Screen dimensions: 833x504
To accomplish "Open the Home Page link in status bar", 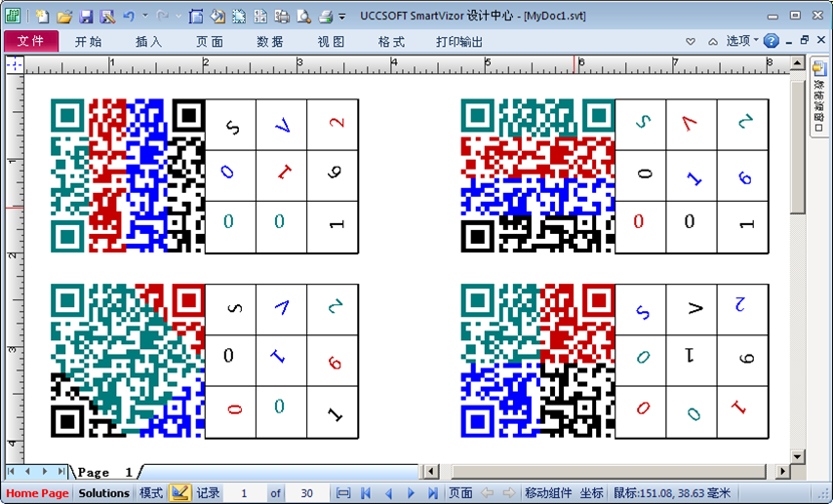I will [x=37, y=493].
